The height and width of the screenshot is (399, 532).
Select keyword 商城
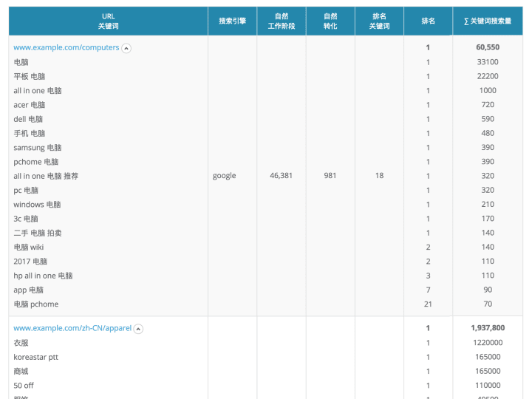pos(21,372)
